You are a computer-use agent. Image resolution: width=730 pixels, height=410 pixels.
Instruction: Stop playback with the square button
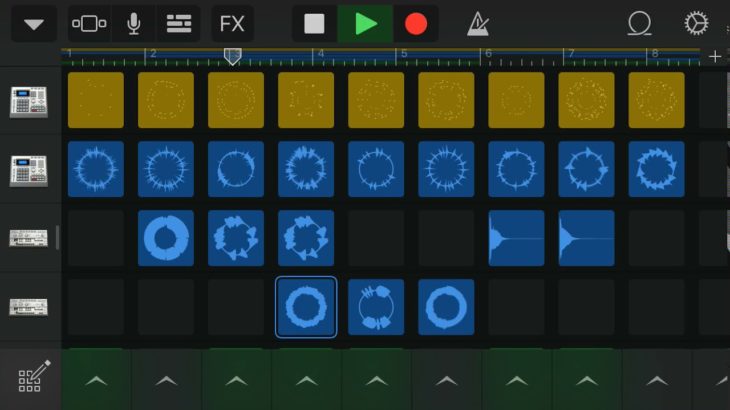tap(314, 24)
